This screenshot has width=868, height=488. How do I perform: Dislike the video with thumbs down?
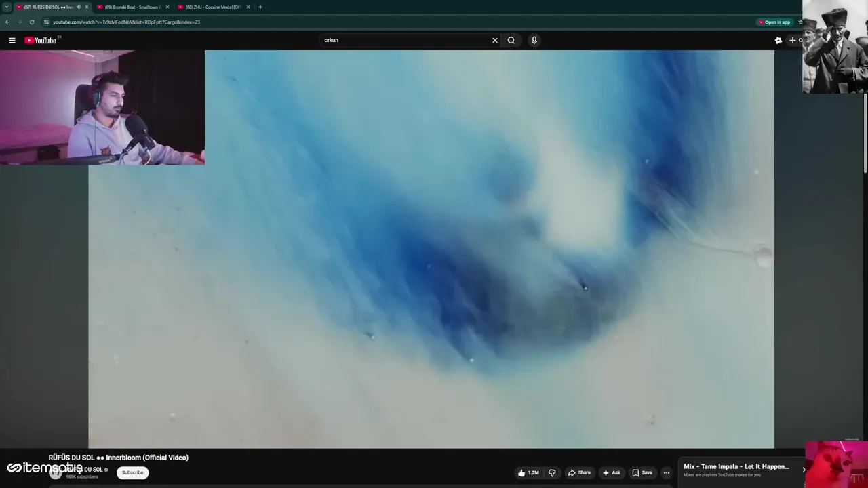(552, 472)
